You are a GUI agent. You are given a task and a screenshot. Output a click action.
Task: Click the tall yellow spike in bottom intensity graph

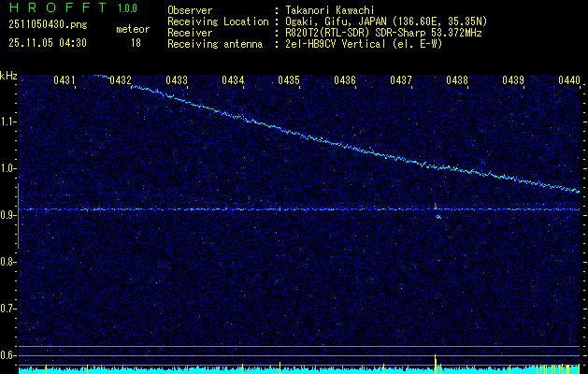coord(436,361)
